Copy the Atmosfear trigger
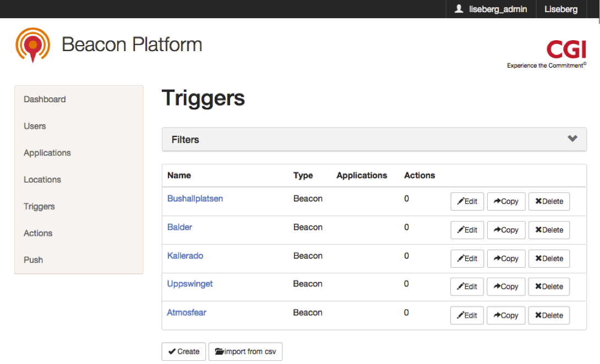Screen dimensions: 600x364 coord(506,316)
